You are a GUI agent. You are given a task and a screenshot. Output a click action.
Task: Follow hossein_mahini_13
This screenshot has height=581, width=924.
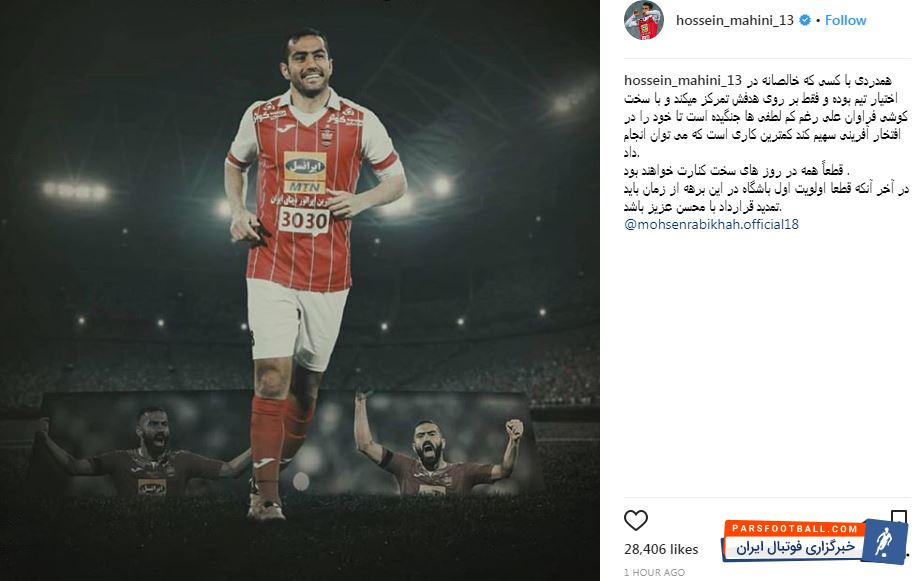tap(845, 20)
